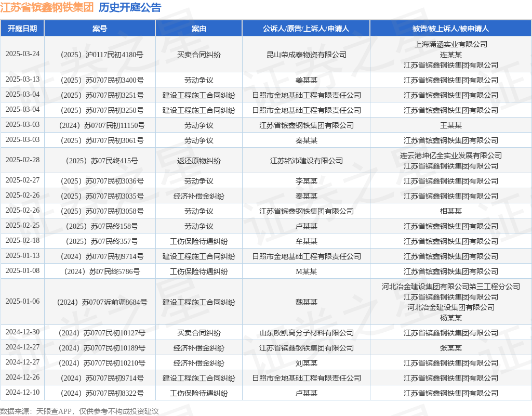Select the 被告/被上诉人/被申请人 column header
The height and width of the screenshot is (416, 532).
[450, 29]
